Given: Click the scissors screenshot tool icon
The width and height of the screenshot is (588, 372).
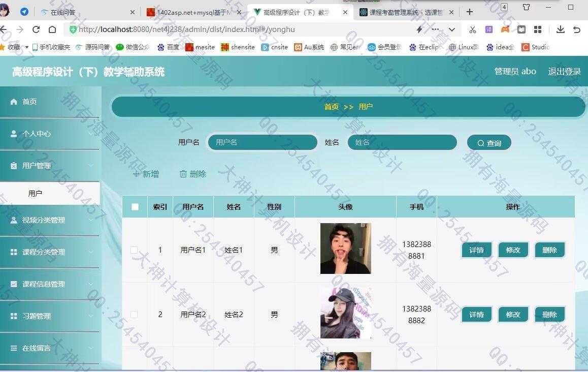Looking at the screenshot, I should click(473, 29).
